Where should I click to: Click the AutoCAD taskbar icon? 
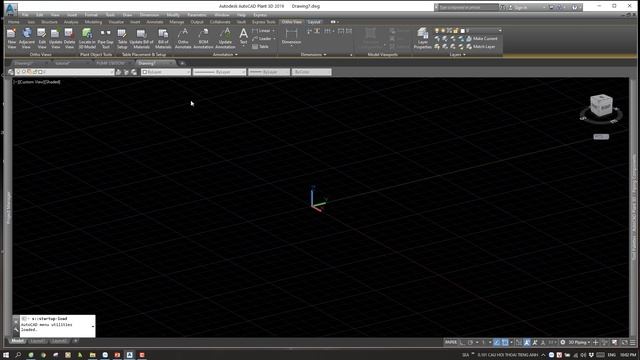click(x=129, y=355)
